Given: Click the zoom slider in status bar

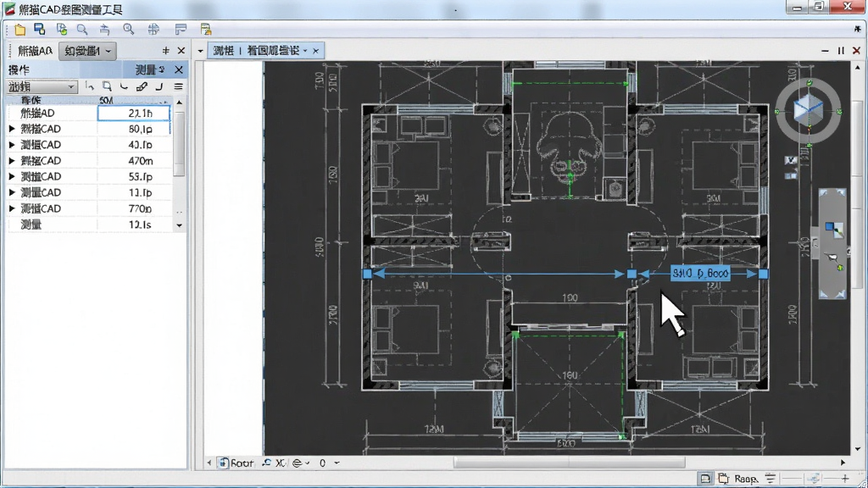Looking at the screenshot, I should coord(814,478).
